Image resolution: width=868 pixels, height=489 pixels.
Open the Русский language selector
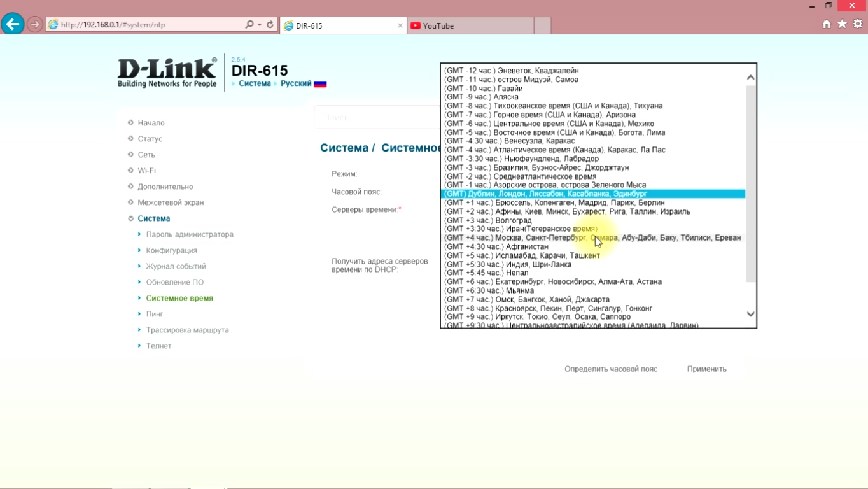[296, 83]
